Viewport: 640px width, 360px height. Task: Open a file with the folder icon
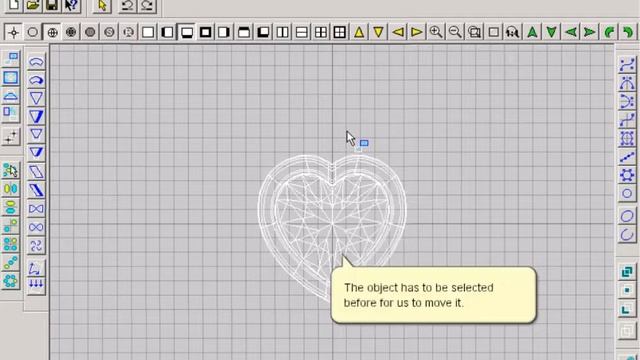33,5
